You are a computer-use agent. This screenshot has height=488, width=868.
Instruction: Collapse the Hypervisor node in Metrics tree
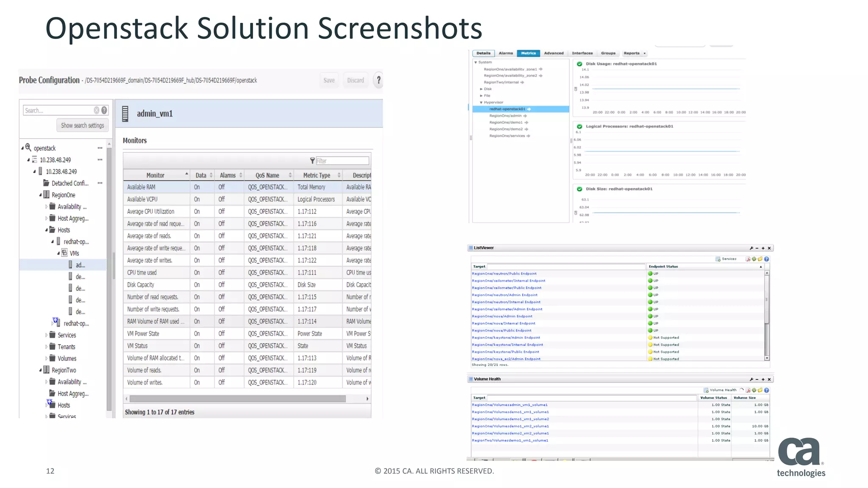(x=481, y=103)
